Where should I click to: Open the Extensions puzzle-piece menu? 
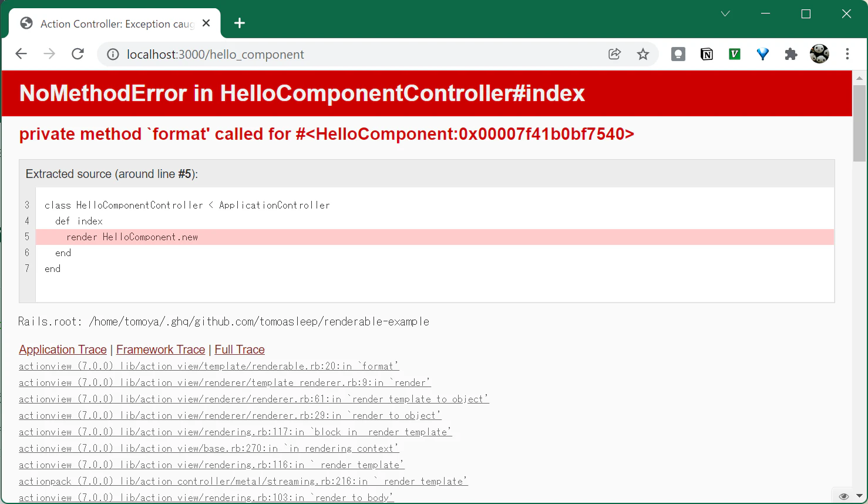(x=791, y=54)
